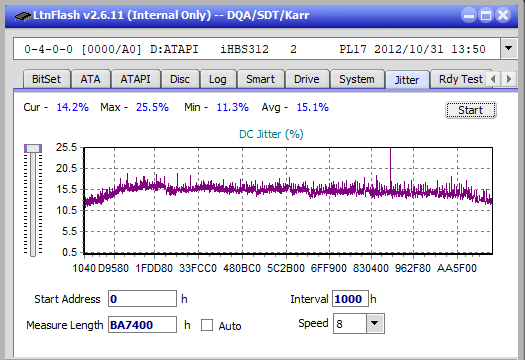
Task: Click x-axis label AA5F00
Action: [x=457, y=268]
